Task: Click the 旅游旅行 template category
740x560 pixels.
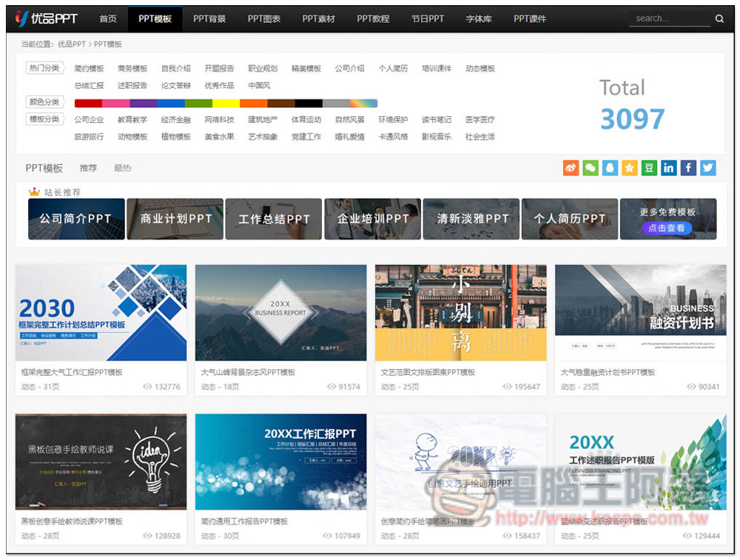Action: (x=90, y=137)
